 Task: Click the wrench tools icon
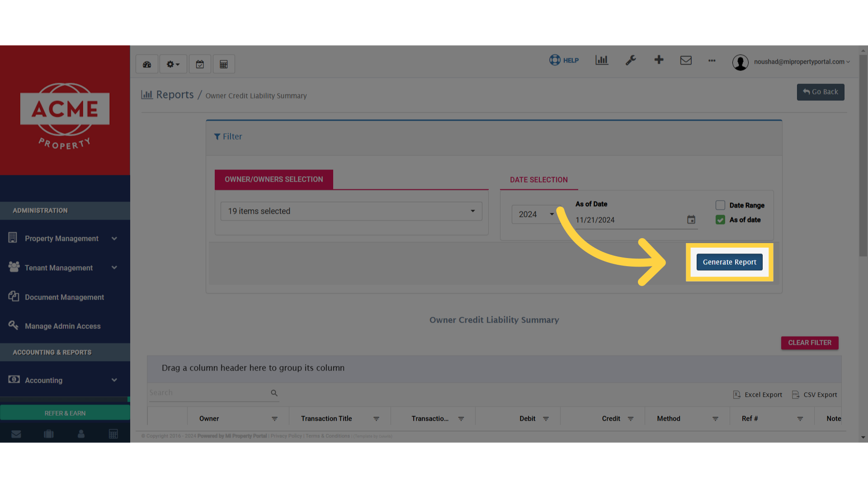click(x=631, y=60)
